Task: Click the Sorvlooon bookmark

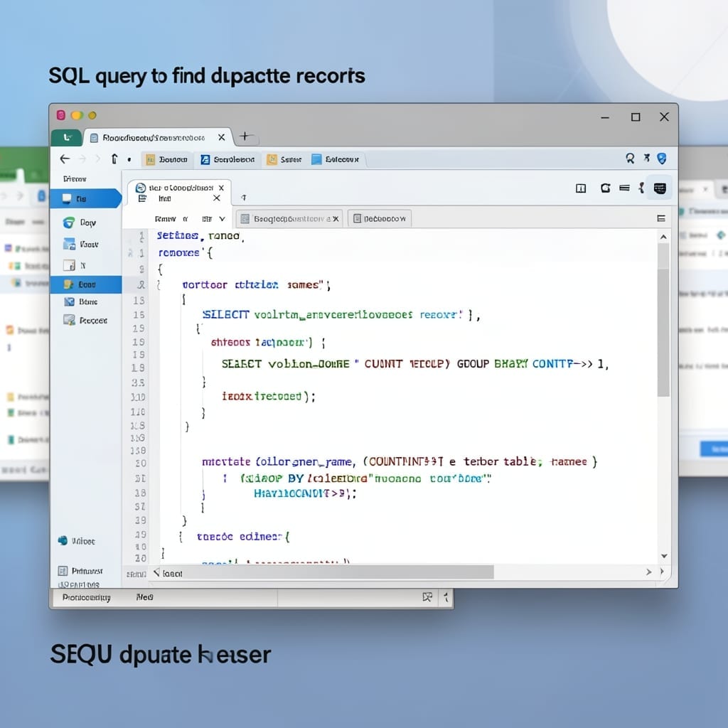Action: point(227,160)
